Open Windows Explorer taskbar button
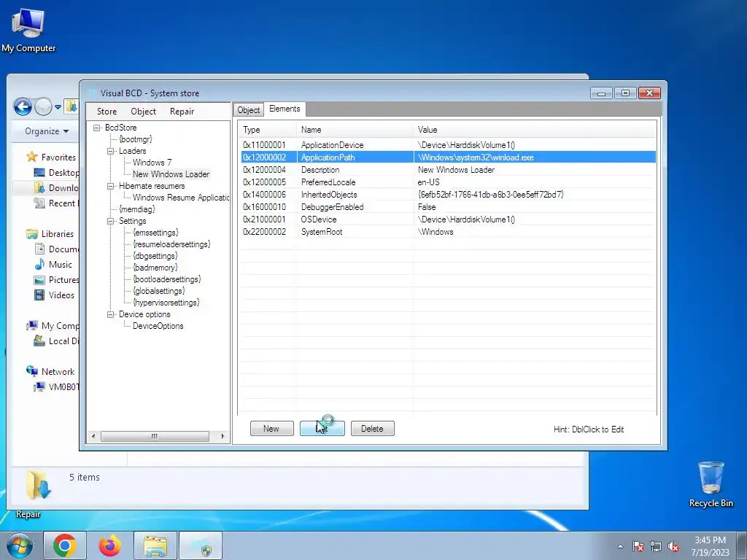Screen dimensions: 747x560 click(x=155, y=545)
